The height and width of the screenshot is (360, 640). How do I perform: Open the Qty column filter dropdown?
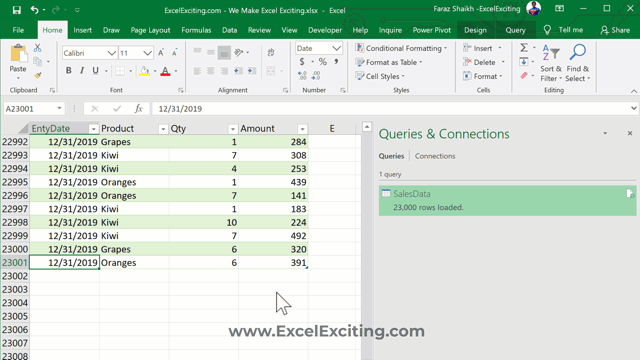coord(233,129)
